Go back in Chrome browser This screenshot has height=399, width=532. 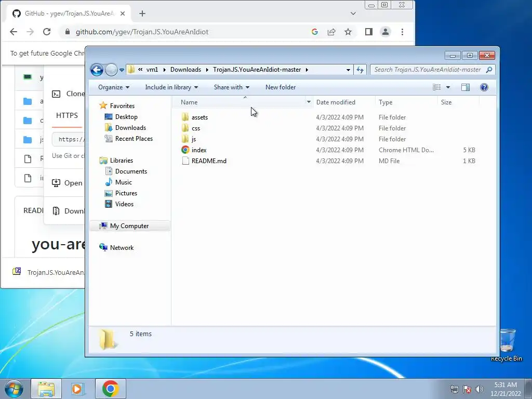tap(14, 32)
